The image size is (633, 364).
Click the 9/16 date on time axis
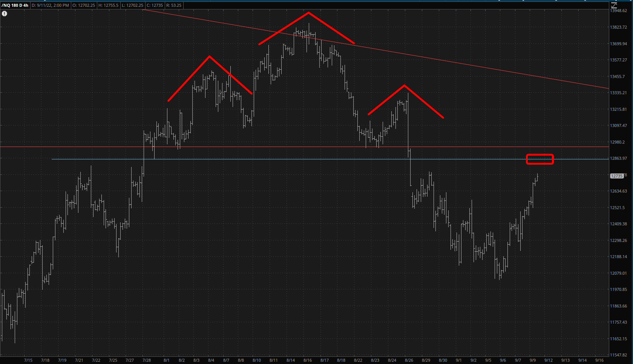(599, 360)
